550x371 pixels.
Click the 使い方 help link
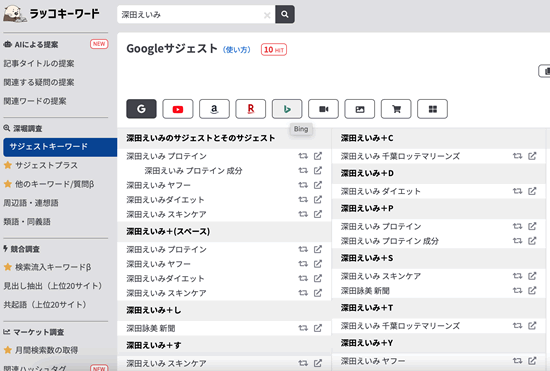237,50
